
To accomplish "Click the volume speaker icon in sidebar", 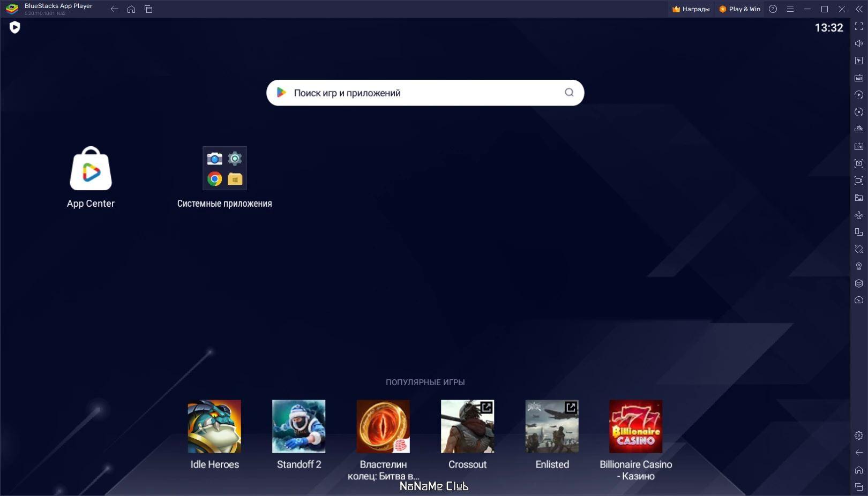I will [859, 43].
